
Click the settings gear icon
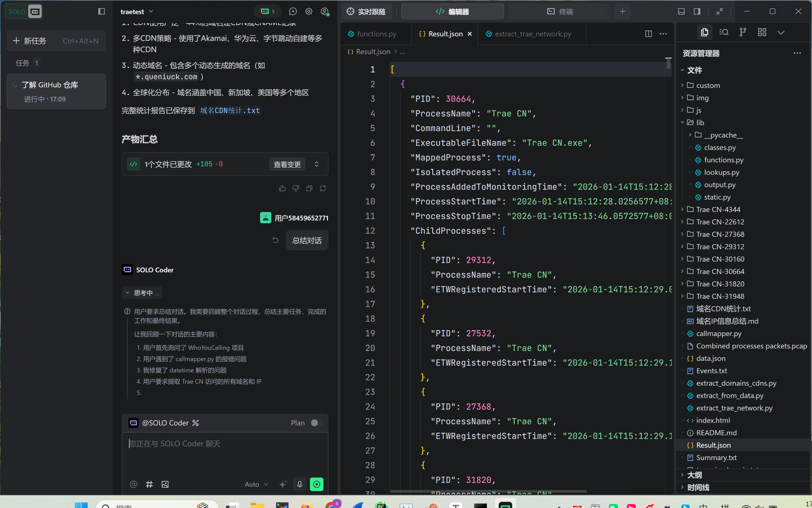309,12
